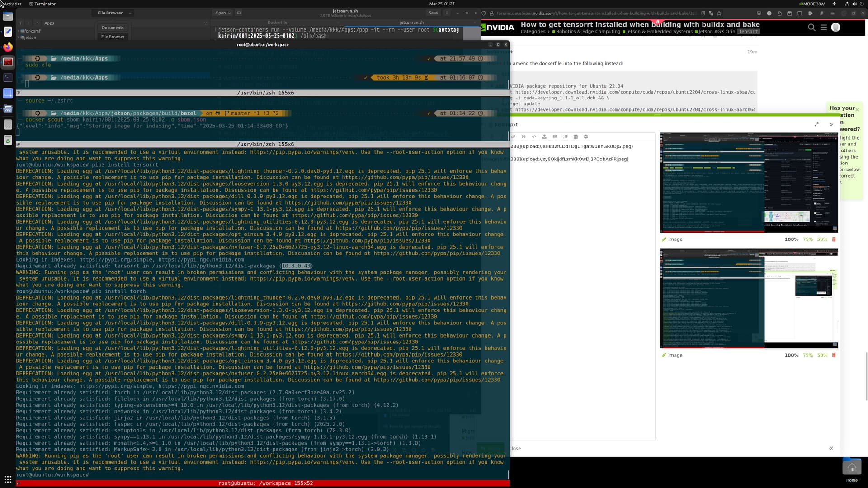Open Robotics & Edge Computing category

click(586, 32)
